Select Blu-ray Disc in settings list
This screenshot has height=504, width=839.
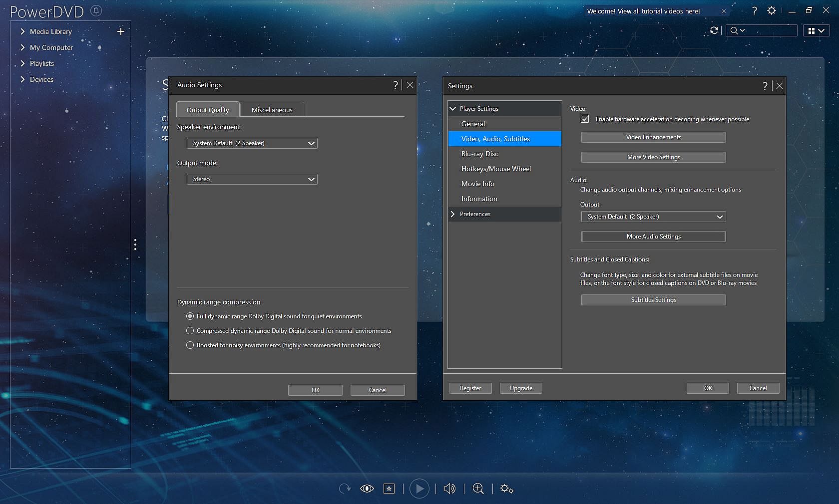(479, 154)
